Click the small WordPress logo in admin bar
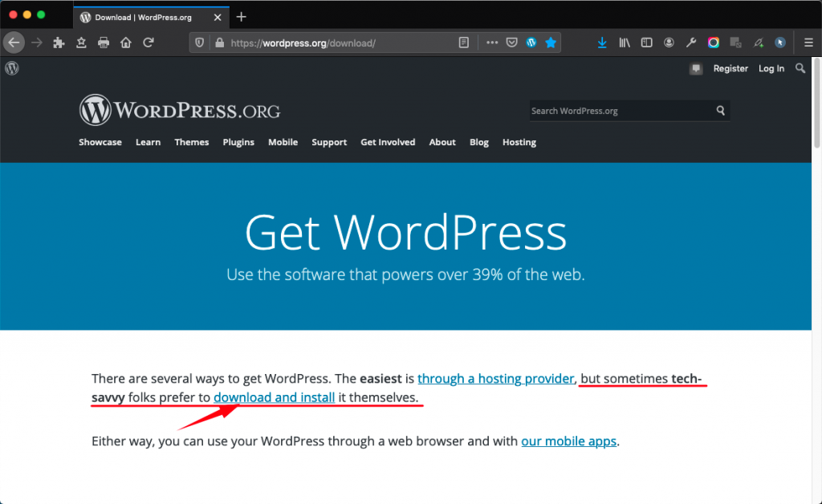Image resolution: width=822 pixels, height=504 pixels. (12, 68)
